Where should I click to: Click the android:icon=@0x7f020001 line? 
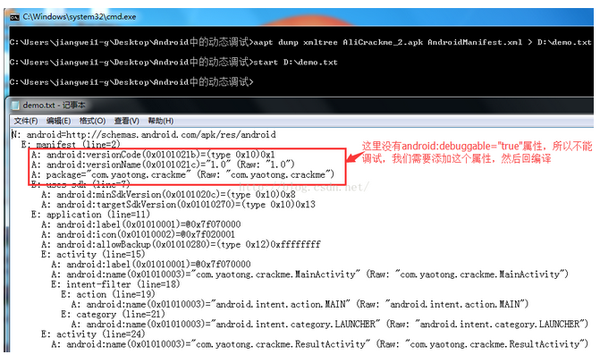tap(138, 234)
